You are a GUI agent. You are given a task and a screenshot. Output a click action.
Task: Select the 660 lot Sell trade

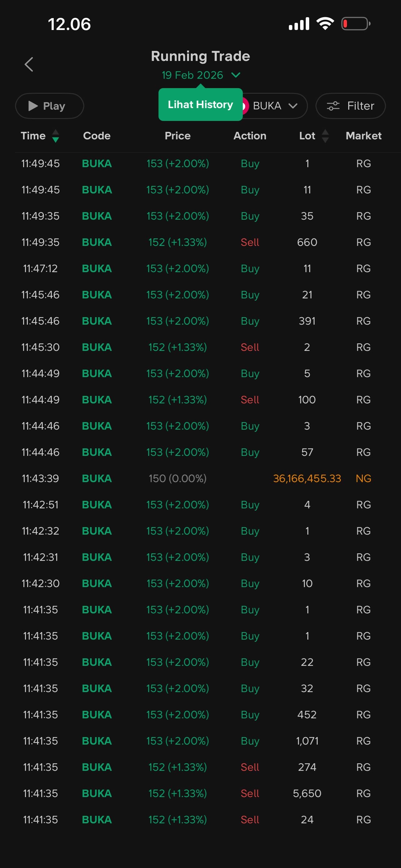(x=200, y=242)
